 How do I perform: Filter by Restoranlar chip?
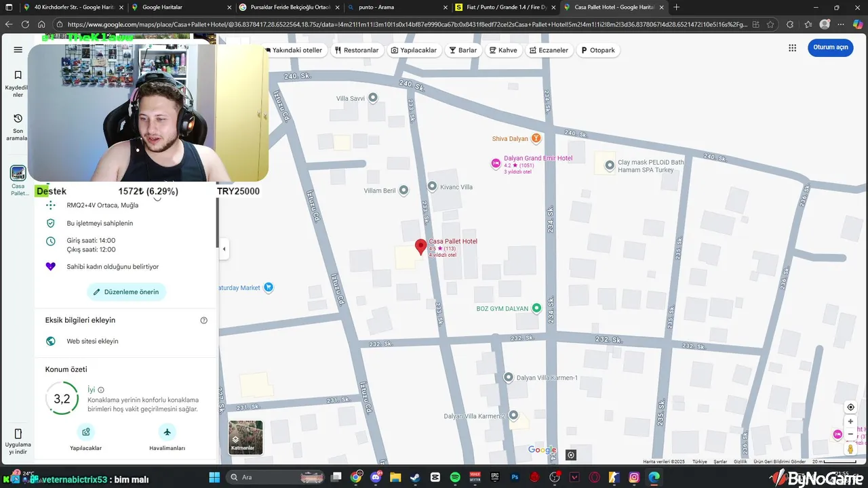coord(356,50)
